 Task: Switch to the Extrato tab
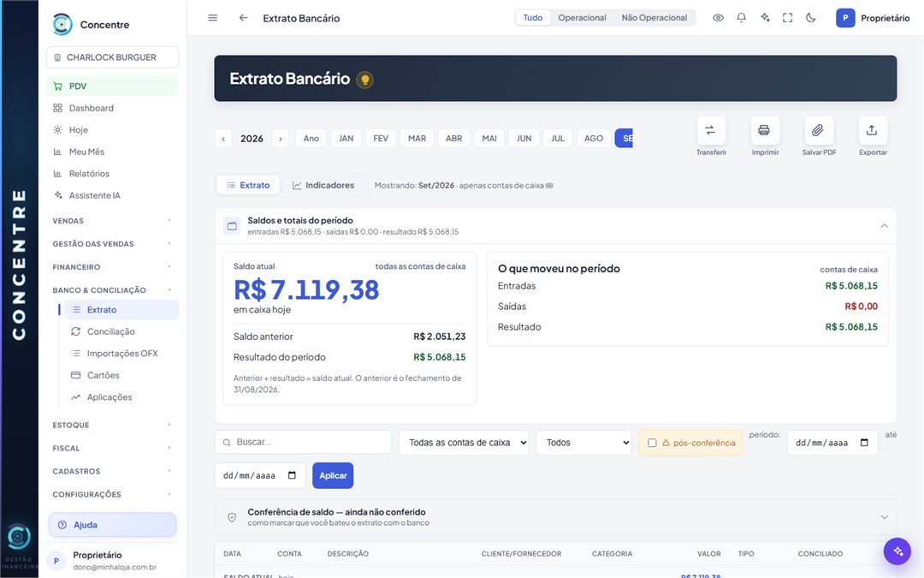[x=248, y=185]
